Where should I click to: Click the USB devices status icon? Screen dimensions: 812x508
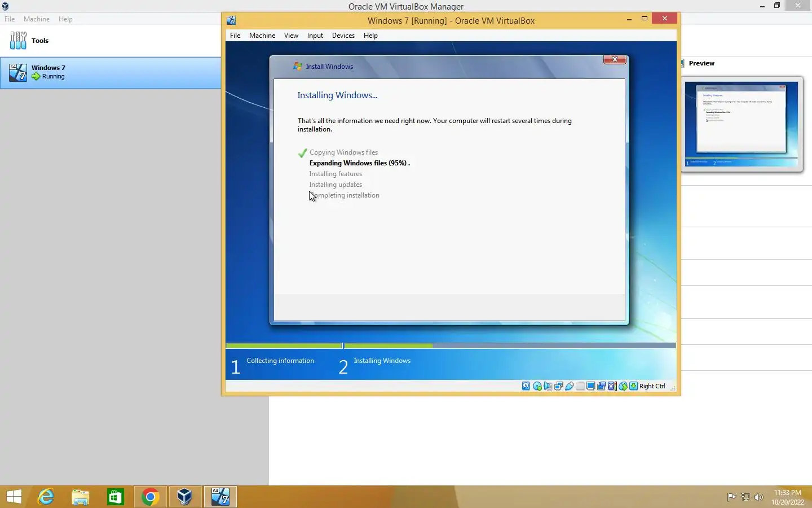pos(570,386)
